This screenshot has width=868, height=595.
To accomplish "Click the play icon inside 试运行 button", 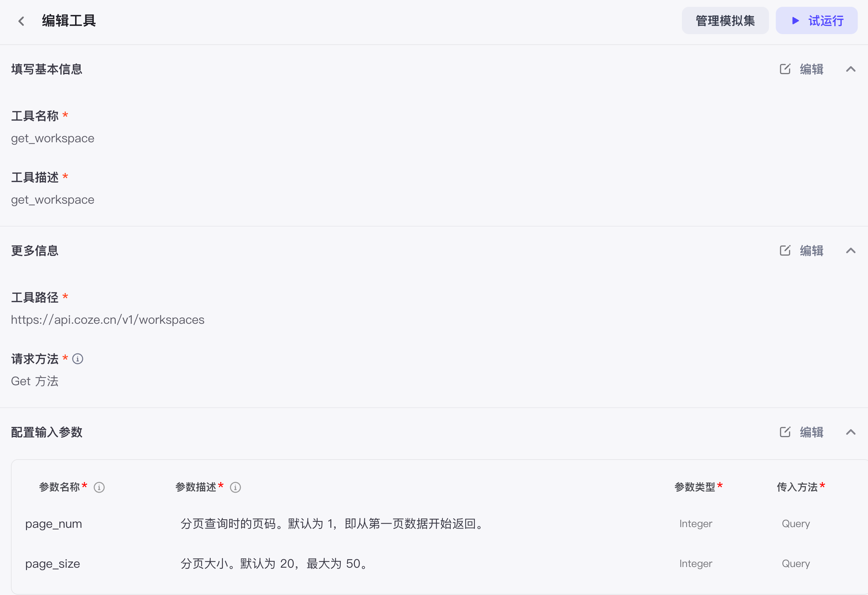I will pyautogui.click(x=796, y=21).
